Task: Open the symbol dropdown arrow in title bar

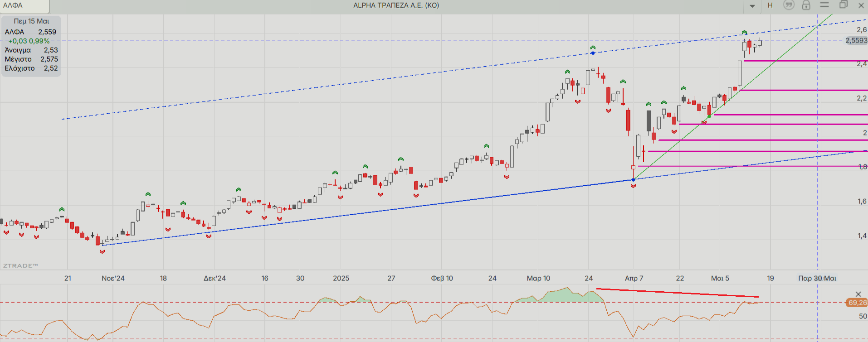Action: coord(752,6)
